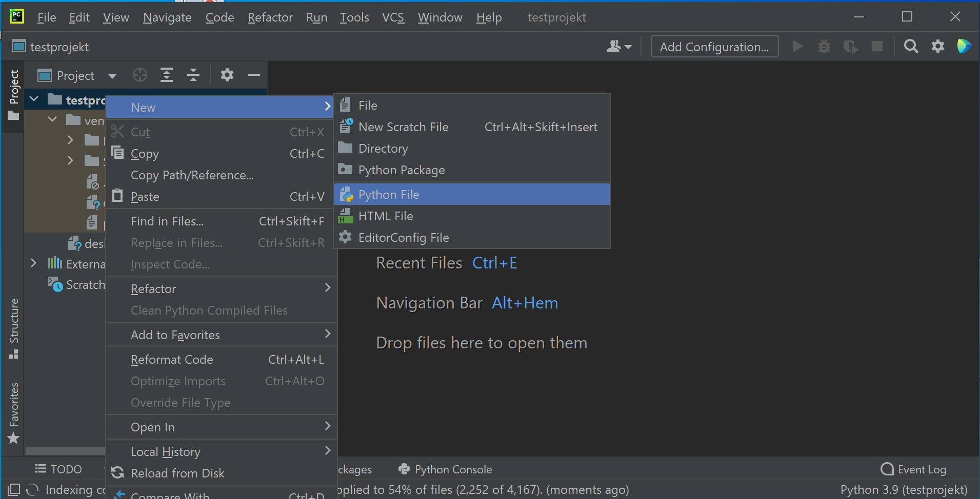Hide the Project tool window
This screenshot has width=980, height=499.
[254, 75]
